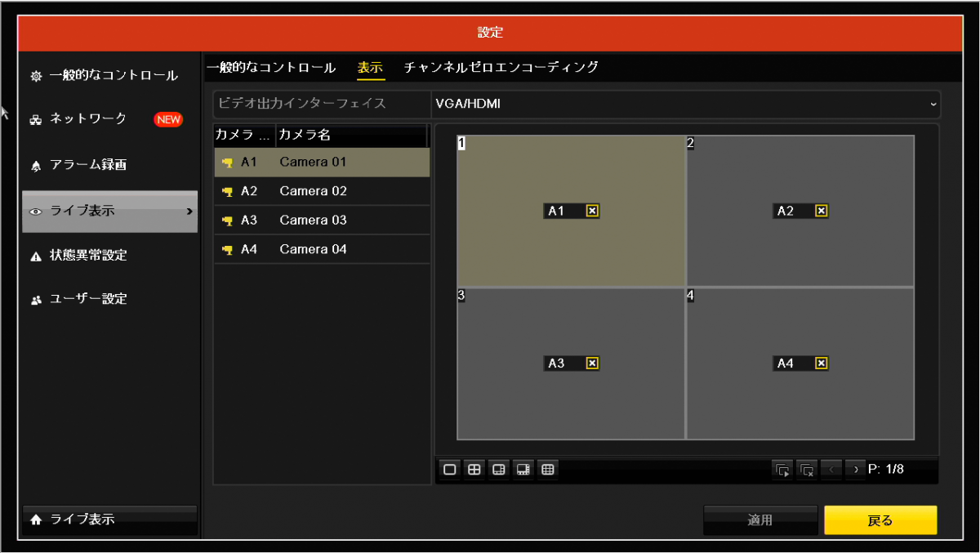The image size is (980, 553).
Task: Click the camera icon next to A1
Action: tap(228, 163)
